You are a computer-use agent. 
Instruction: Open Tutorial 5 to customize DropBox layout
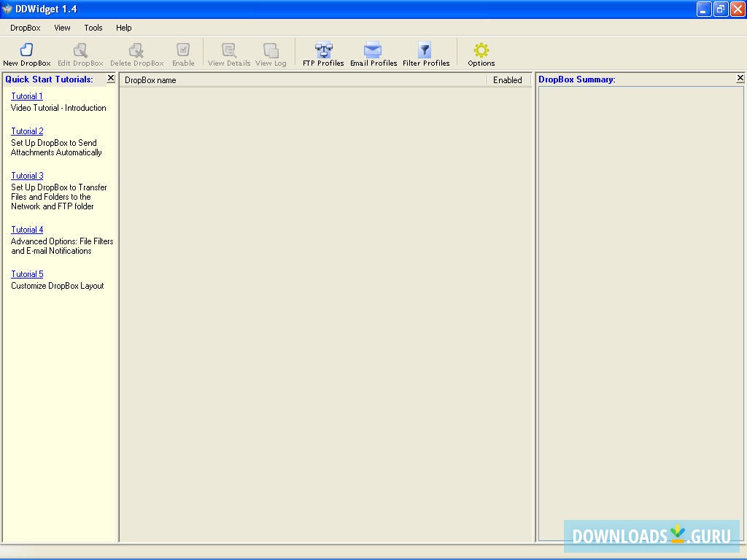26,273
